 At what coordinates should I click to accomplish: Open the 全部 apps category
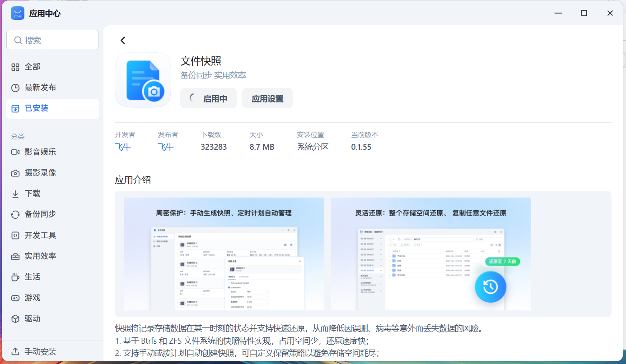32,67
